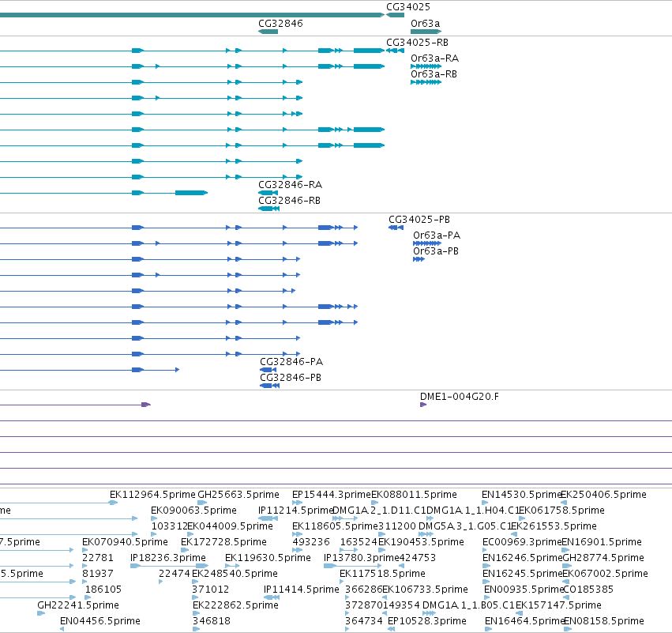
Task: Pick the EK117518.5prime EST label
Action: [x=383, y=574]
